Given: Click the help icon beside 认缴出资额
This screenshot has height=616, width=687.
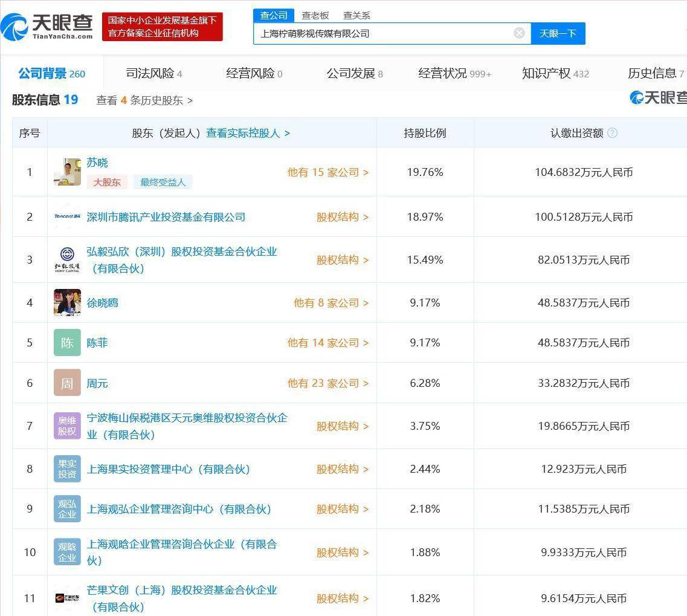Looking at the screenshot, I should (x=612, y=133).
